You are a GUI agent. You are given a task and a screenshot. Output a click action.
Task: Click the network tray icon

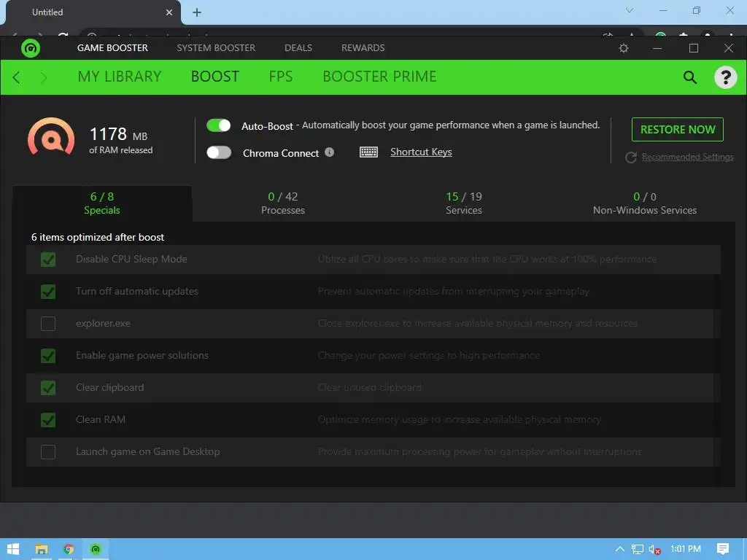click(x=638, y=550)
